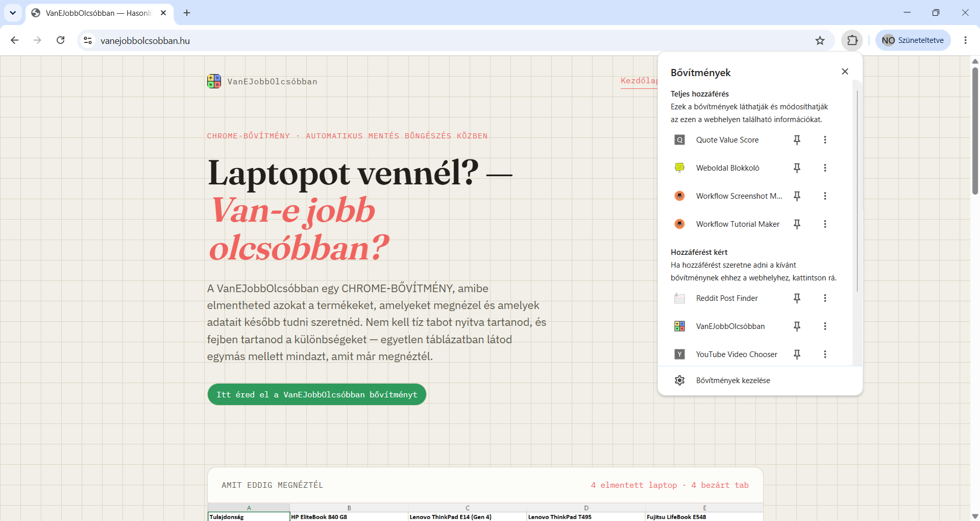Pin the VanEJobbOlcsóbban extension

(797, 326)
